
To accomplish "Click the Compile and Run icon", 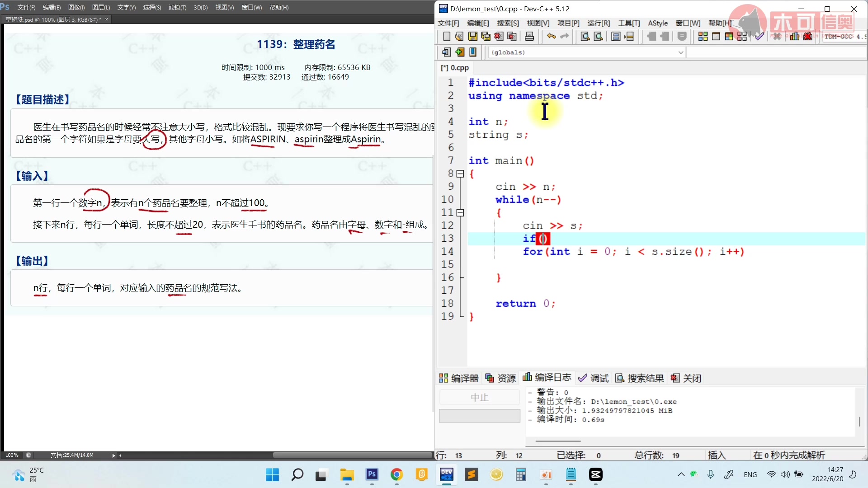I will (x=729, y=37).
